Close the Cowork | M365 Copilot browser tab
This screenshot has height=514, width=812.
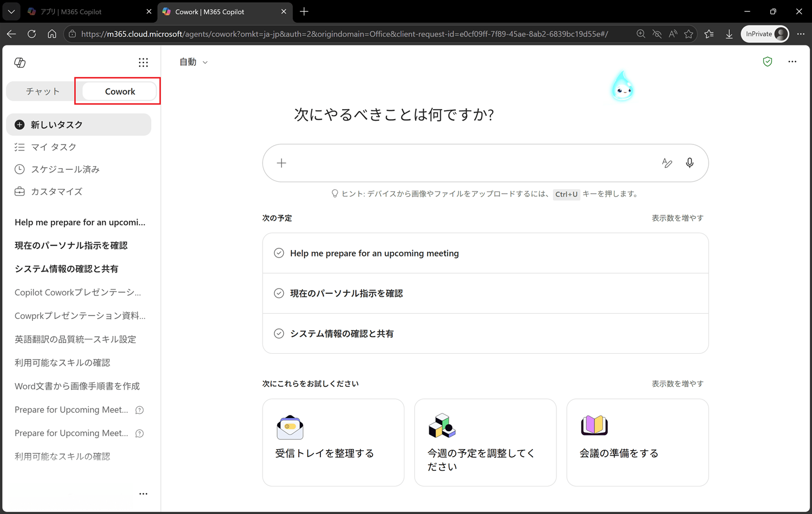pos(284,11)
